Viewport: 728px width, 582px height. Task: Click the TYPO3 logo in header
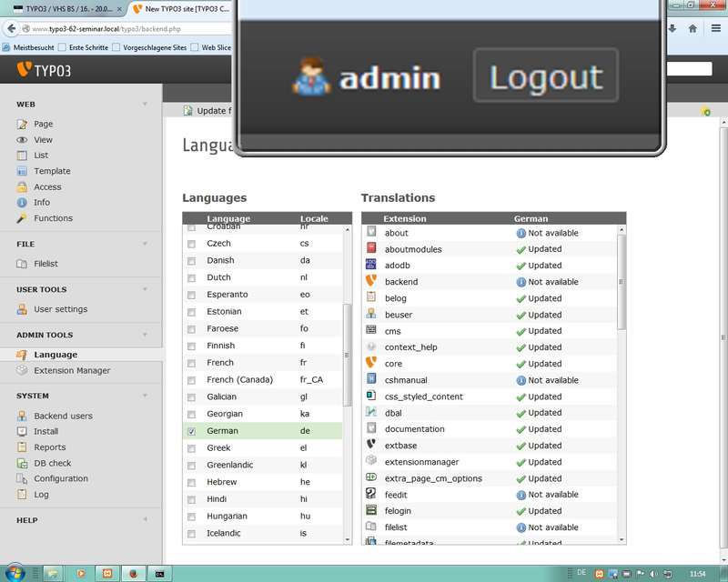(x=44, y=70)
